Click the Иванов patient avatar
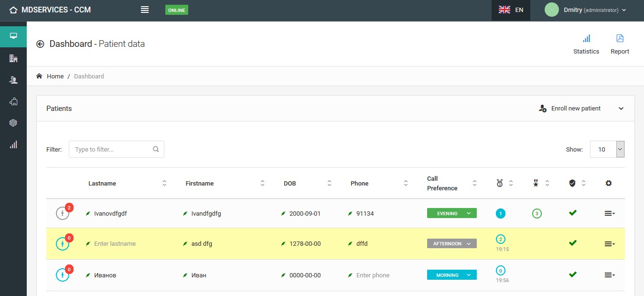 (x=63, y=274)
